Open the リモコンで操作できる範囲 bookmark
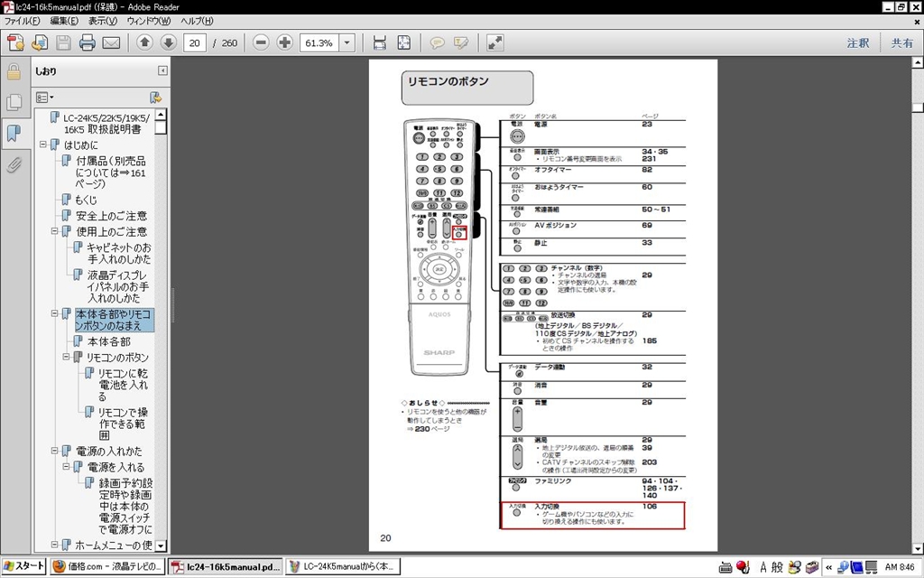Screen dimensions: 924x578 coord(123,424)
